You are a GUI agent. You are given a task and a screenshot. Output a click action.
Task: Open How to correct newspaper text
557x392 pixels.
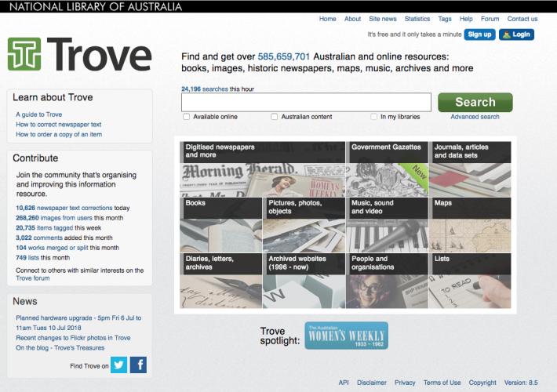coord(59,125)
